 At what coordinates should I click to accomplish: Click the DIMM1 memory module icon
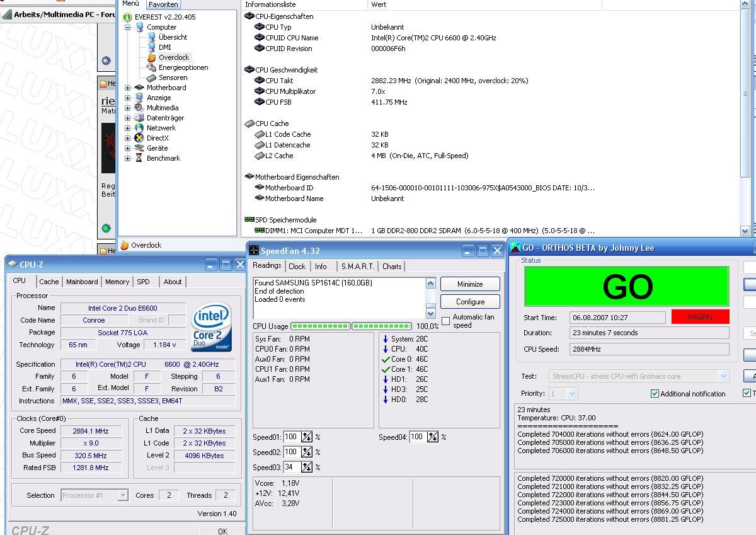(259, 231)
